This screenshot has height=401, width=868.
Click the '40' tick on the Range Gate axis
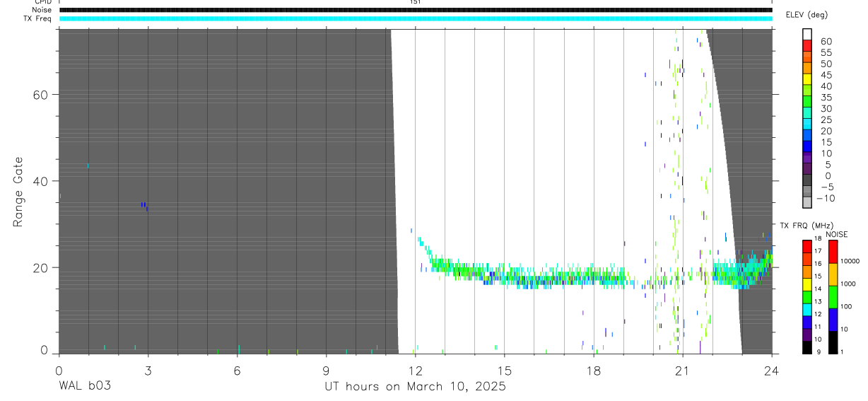[41, 181]
